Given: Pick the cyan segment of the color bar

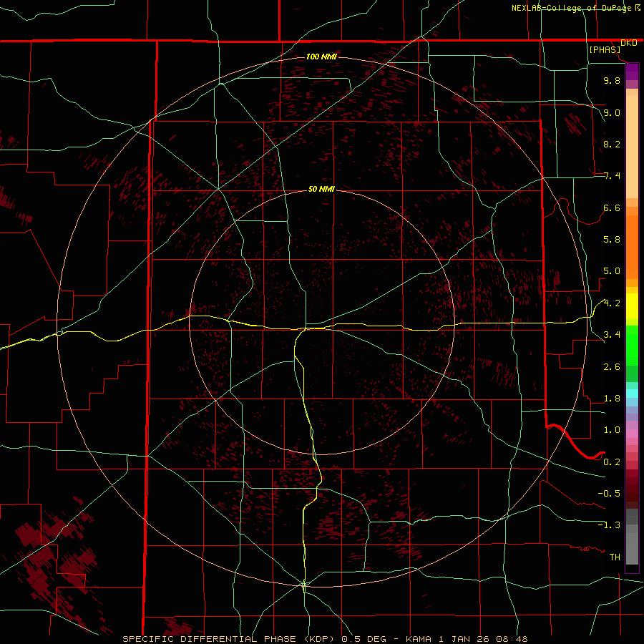Looking at the screenshot, I should 632,394.
